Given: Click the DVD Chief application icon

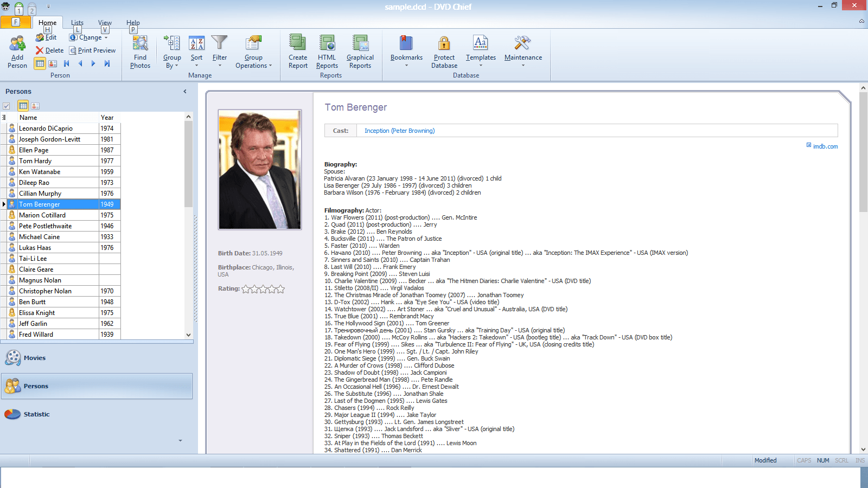Looking at the screenshot, I should [6, 7].
